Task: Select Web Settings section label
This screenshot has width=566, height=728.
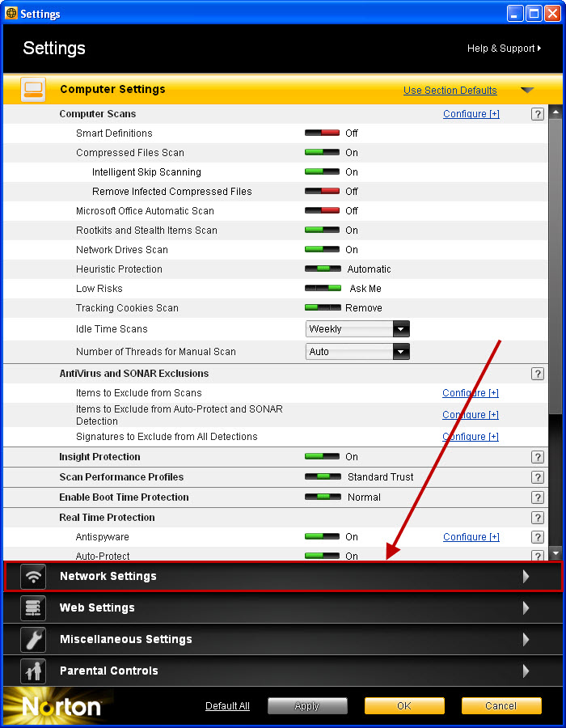Action: coord(97,607)
